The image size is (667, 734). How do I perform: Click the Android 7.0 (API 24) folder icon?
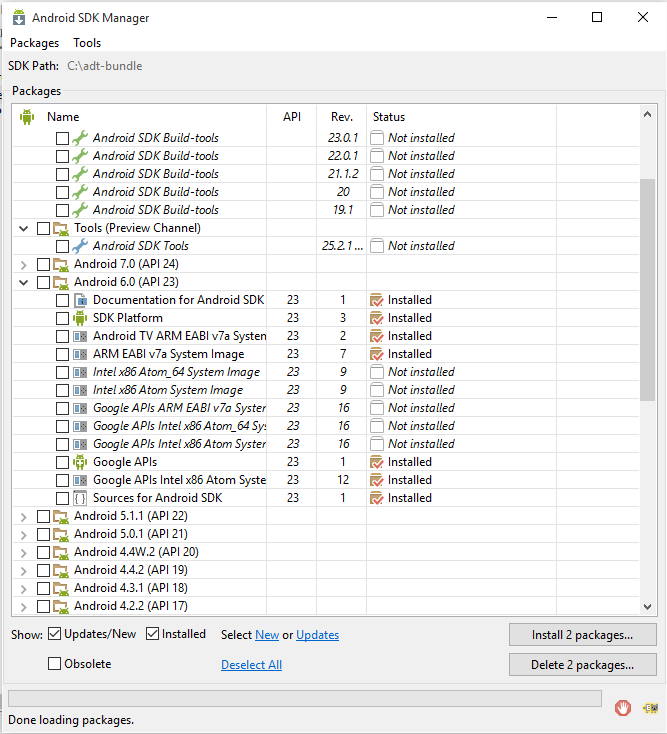tap(61, 264)
